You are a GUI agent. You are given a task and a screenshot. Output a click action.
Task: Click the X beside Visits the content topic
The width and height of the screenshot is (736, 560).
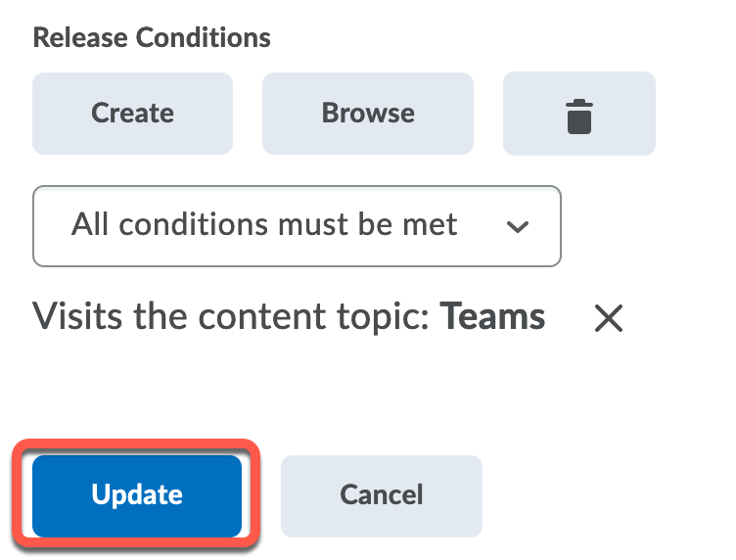coord(608,318)
